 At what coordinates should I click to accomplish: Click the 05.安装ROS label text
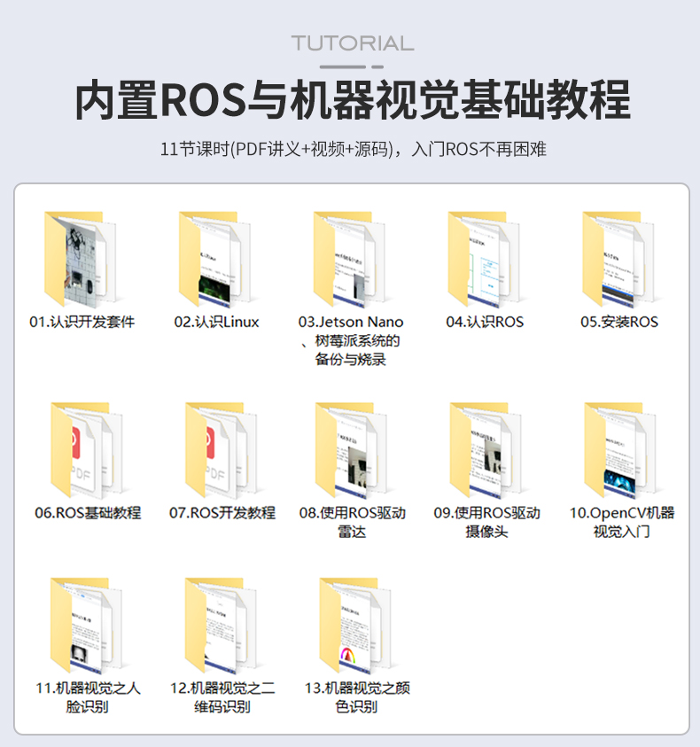coord(619,322)
